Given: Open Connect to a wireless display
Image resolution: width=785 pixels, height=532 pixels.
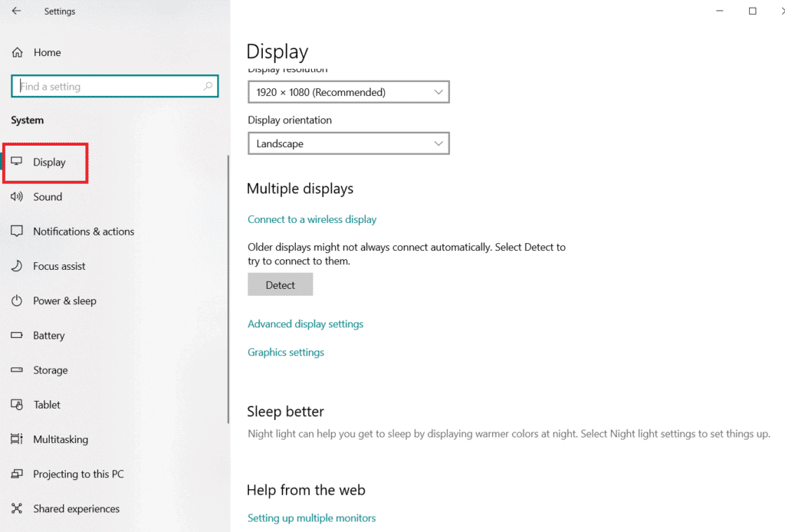Looking at the screenshot, I should pos(312,219).
